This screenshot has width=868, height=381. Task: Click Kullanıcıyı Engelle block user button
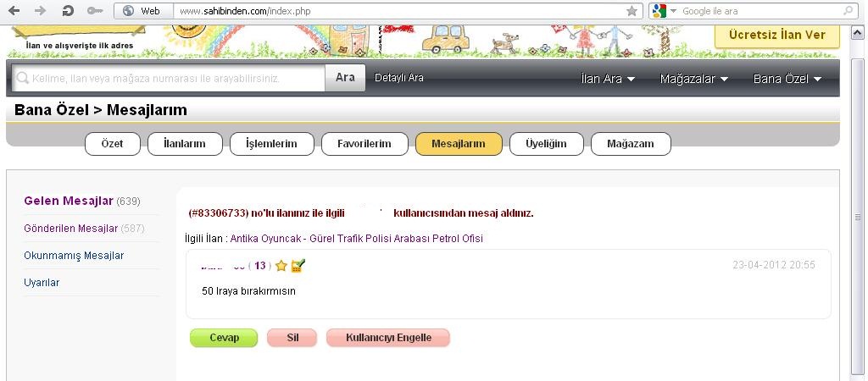click(388, 338)
